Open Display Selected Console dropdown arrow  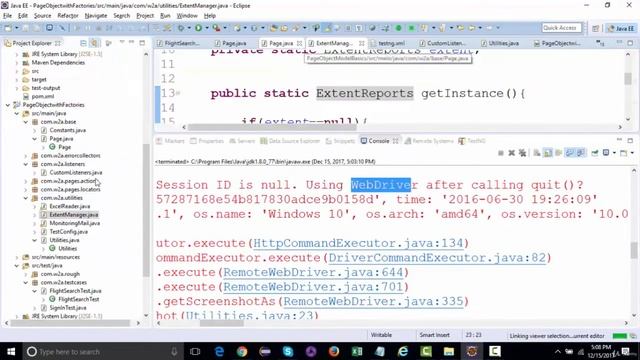614,153
